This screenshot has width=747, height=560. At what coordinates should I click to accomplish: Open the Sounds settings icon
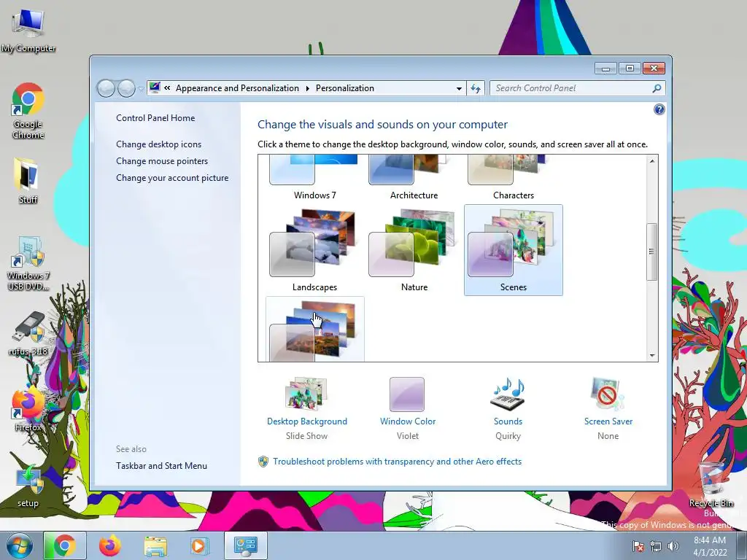pyautogui.click(x=508, y=394)
